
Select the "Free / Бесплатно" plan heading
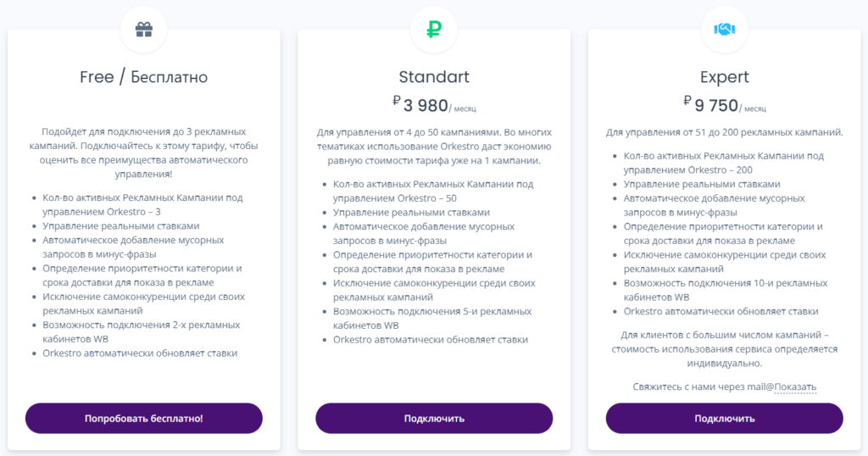pyautogui.click(x=143, y=77)
